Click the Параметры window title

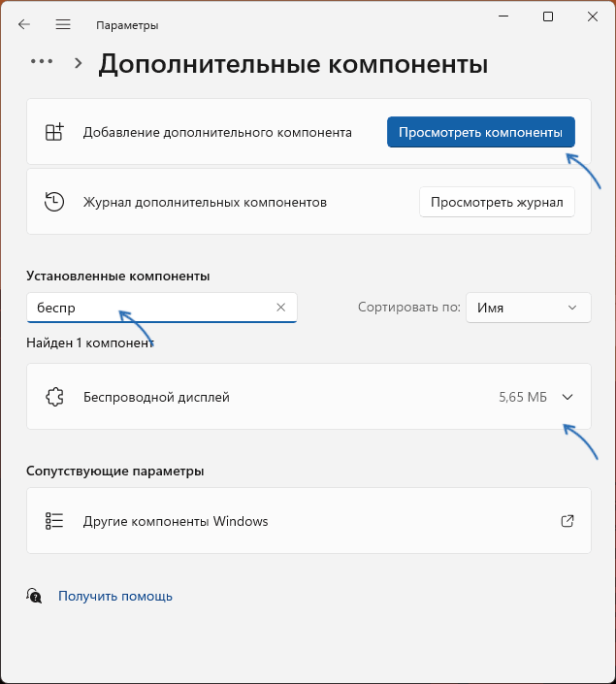tap(127, 25)
